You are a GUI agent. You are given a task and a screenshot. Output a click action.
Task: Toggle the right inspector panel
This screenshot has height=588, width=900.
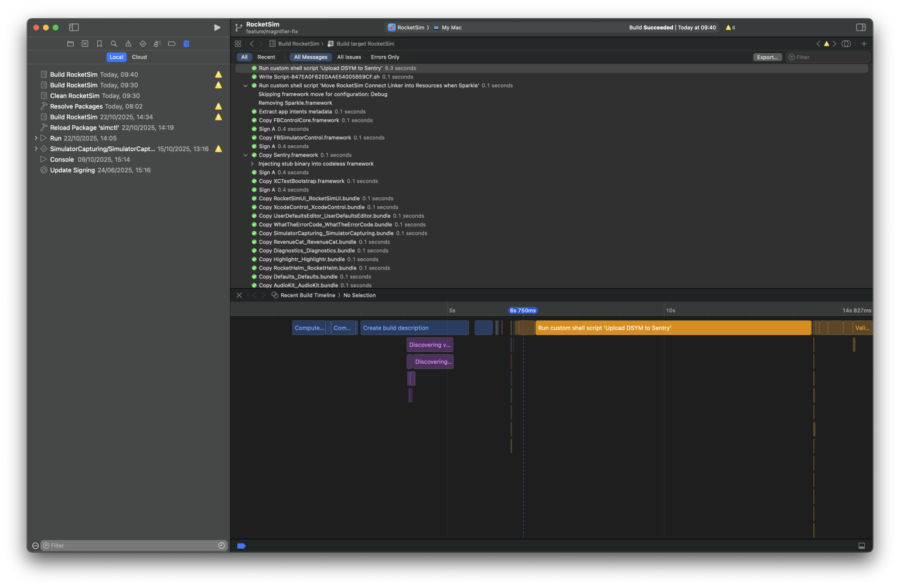tap(860, 27)
